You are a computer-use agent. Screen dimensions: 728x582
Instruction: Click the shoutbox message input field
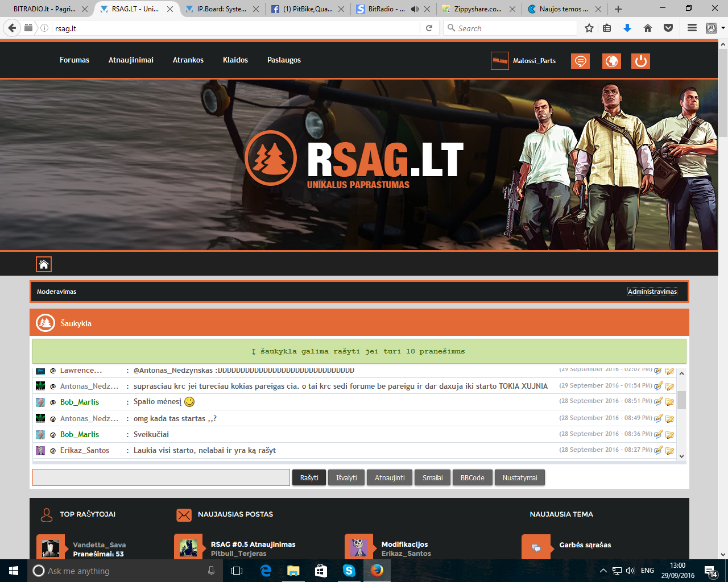point(161,477)
